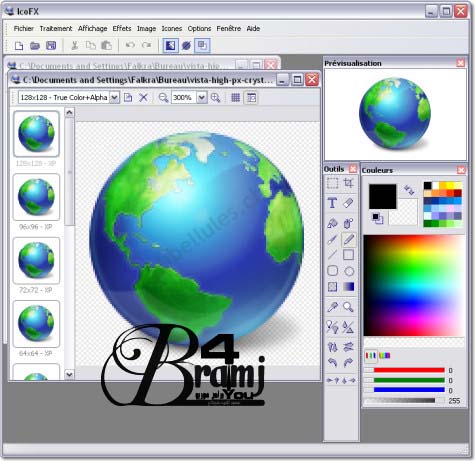
Task: Select the color picker eyedropper tool
Action: 332,307
